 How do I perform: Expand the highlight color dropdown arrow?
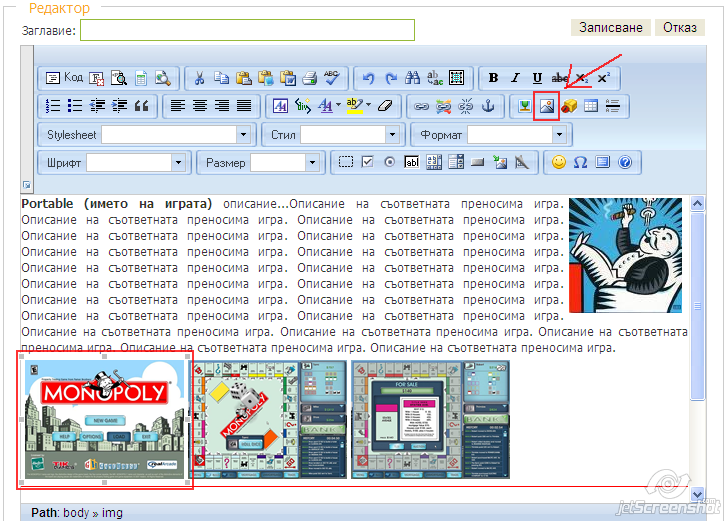click(369, 106)
